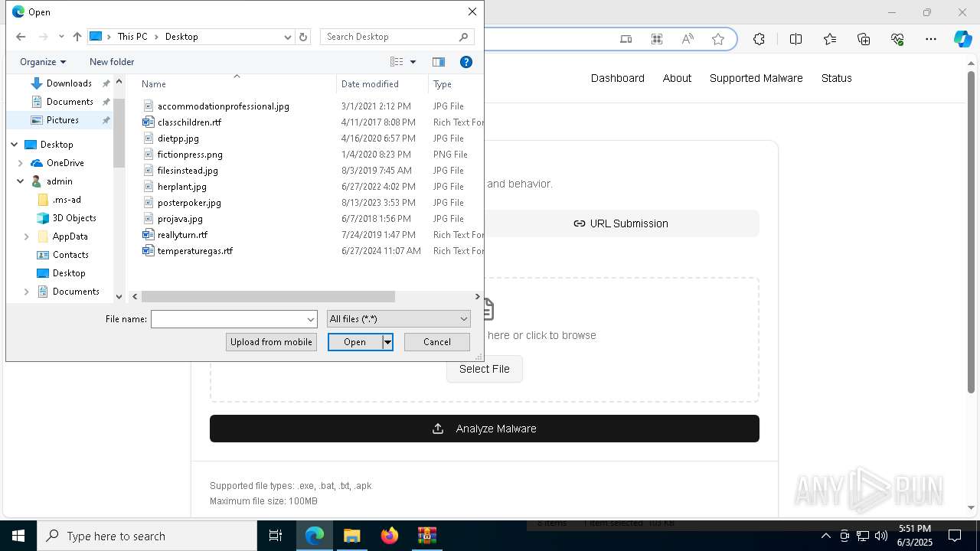Viewport: 980px width, 551px height.
Task: Select herplant.jpg file
Action: pyautogui.click(x=181, y=187)
